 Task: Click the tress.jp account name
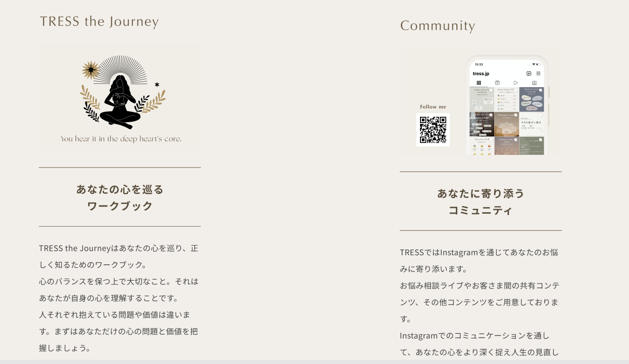(481, 74)
